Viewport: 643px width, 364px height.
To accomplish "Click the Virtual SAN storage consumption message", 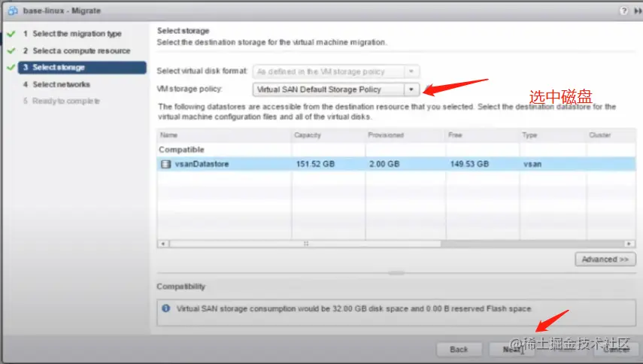I will point(354,308).
